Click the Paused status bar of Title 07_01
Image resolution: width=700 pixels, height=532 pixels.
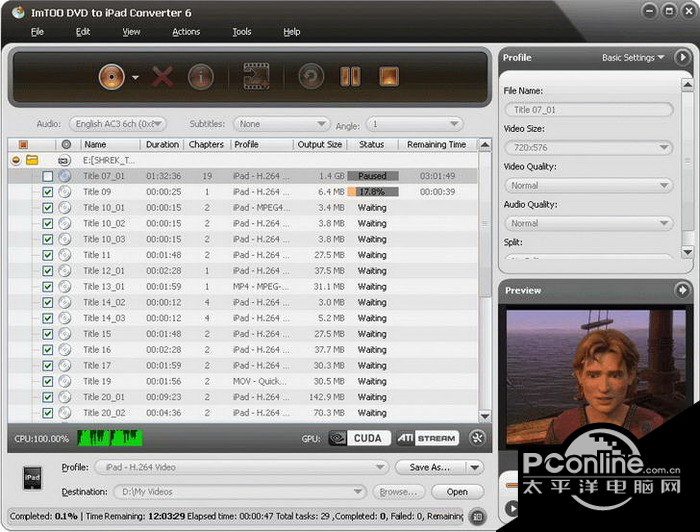[x=373, y=176]
